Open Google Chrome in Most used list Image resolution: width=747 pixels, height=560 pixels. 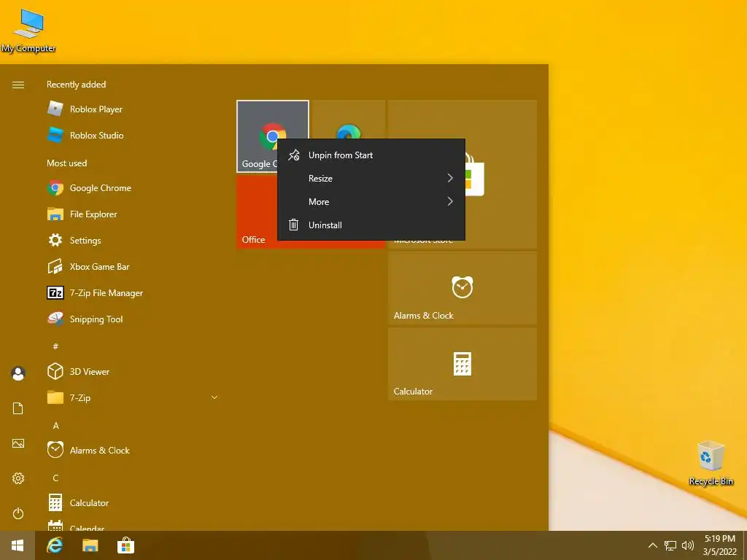133,188
